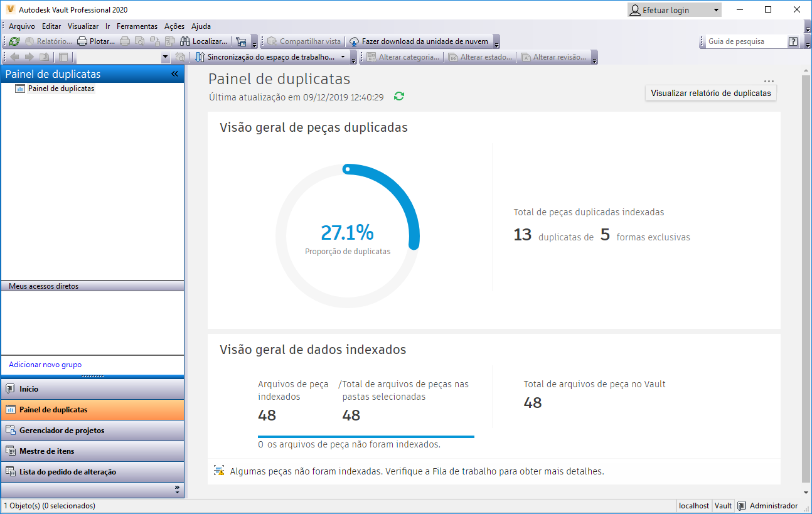Open Mestre de itens workspace
Image resolution: width=812 pixels, height=514 pixels.
[92, 451]
